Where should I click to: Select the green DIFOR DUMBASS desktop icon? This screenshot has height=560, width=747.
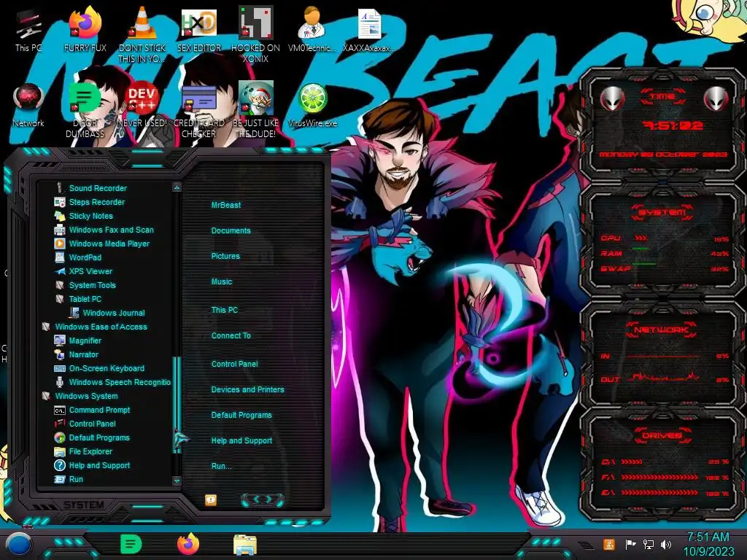pyautogui.click(x=85, y=111)
